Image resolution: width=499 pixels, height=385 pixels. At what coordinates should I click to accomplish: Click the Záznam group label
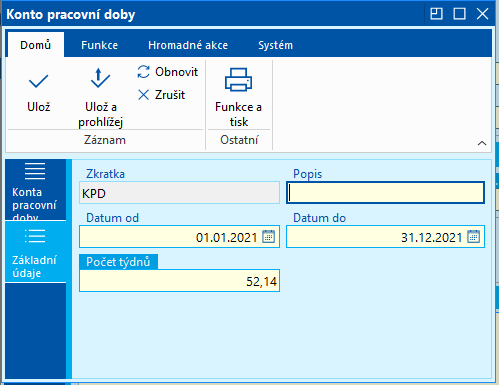105,140
